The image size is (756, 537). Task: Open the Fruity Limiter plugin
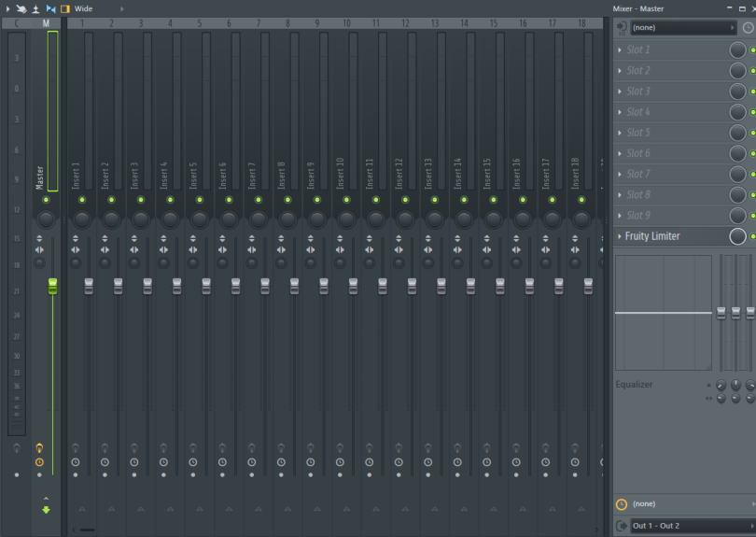[652, 236]
